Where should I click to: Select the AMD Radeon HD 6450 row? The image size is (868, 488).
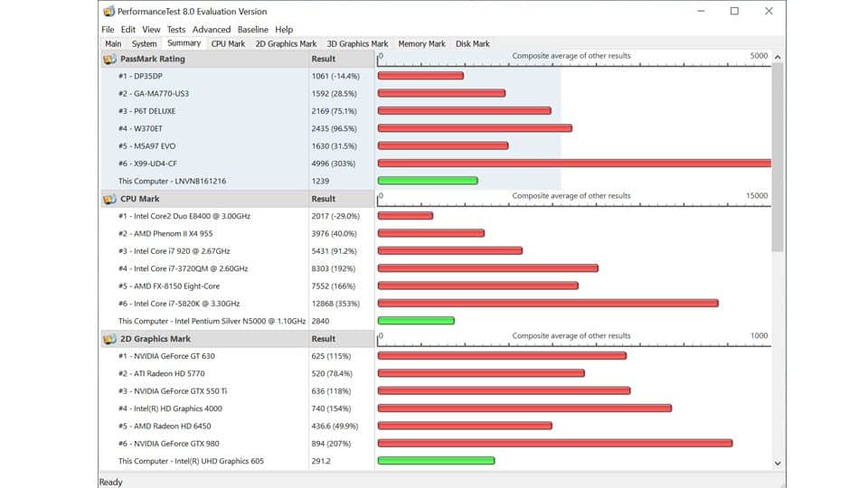tap(436, 426)
